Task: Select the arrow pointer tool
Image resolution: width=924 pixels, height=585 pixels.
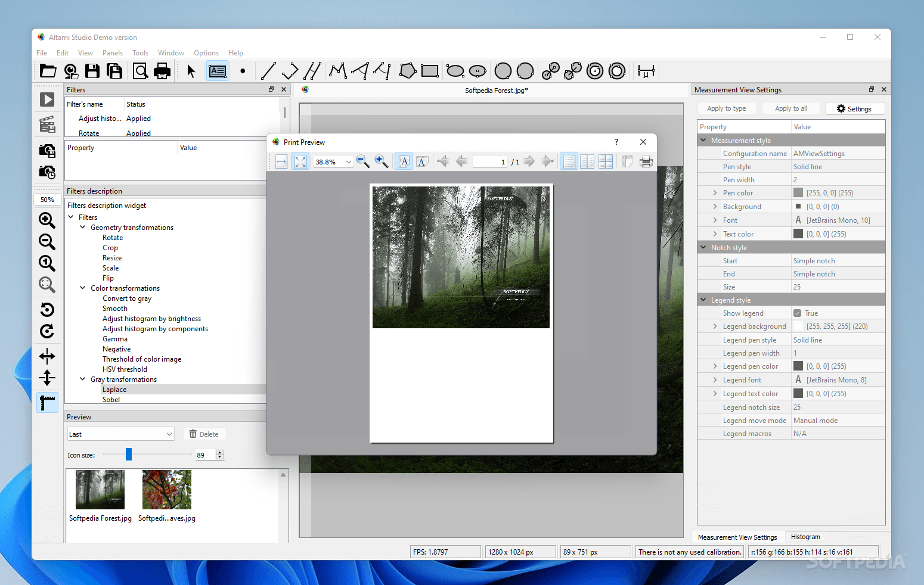Action: click(x=191, y=71)
